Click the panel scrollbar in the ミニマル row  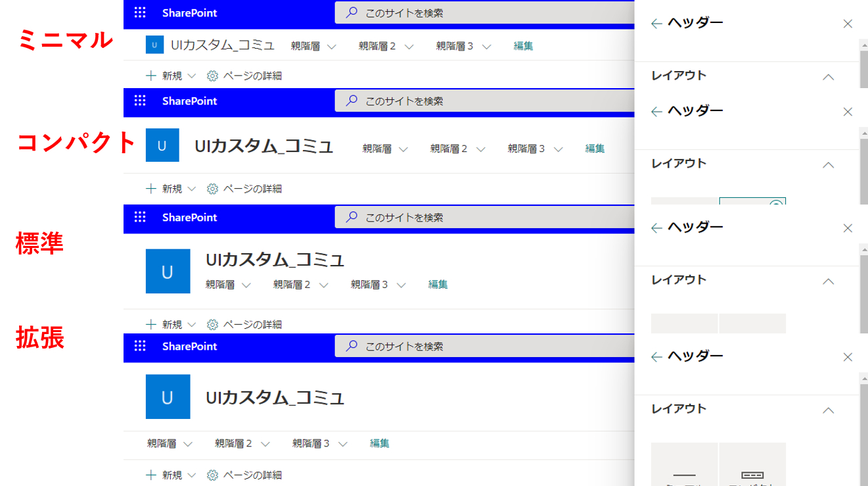pyautogui.click(x=863, y=68)
